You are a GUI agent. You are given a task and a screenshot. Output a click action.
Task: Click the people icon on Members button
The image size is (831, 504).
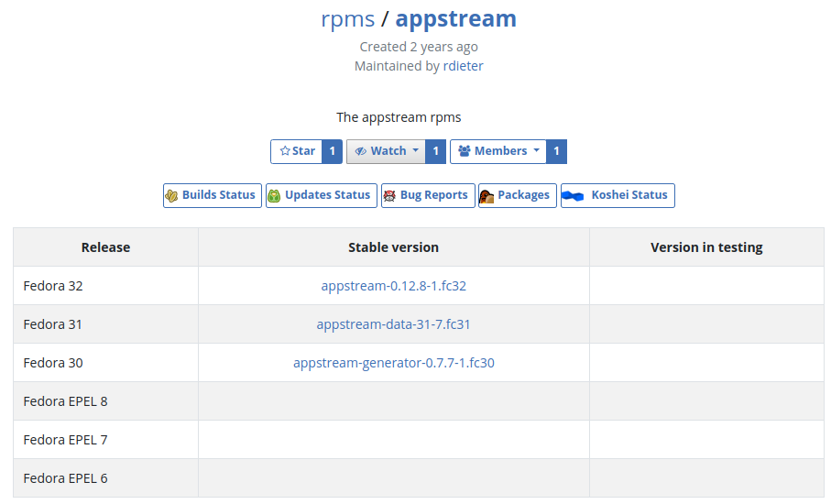pos(465,151)
